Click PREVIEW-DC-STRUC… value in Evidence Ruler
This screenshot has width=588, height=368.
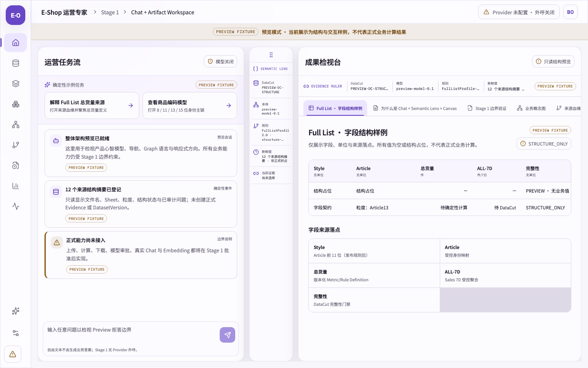pyautogui.click(x=370, y=89)
